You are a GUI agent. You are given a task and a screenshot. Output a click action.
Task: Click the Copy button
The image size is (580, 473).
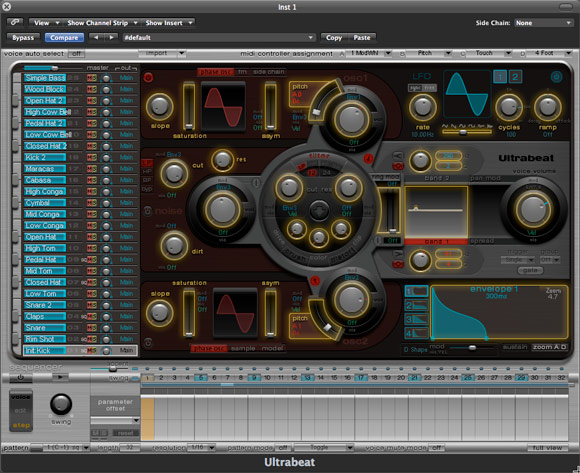coord(334,37)
